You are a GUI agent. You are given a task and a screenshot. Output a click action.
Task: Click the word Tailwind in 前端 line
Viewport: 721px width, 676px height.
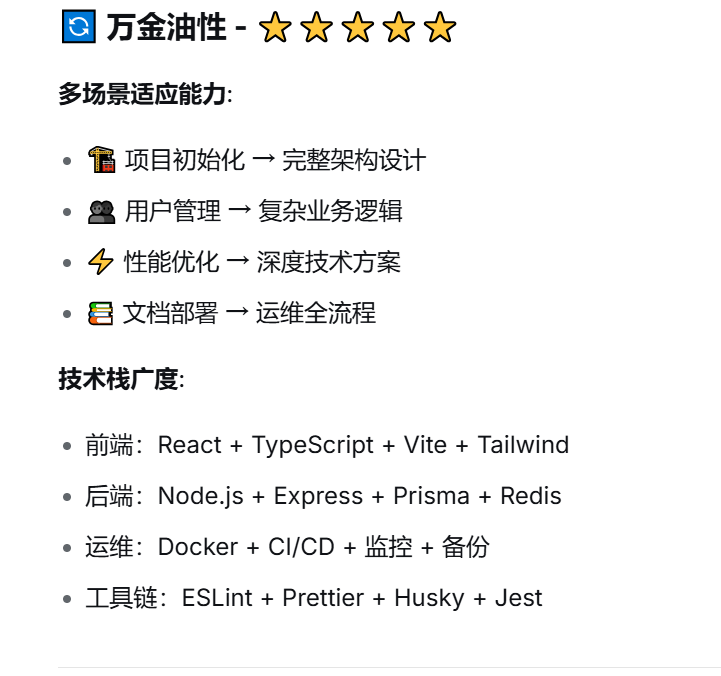pos(523,445)
